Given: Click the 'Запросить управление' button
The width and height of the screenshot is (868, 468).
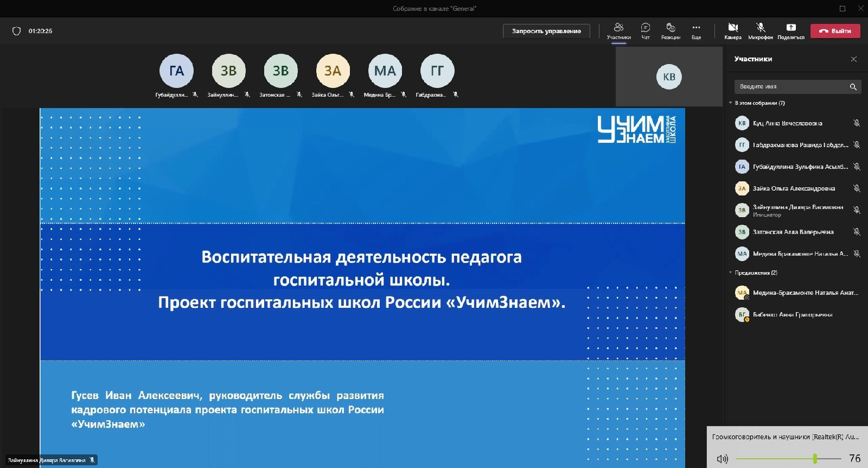Looking at the screenshot, I should tap(546, 31).
